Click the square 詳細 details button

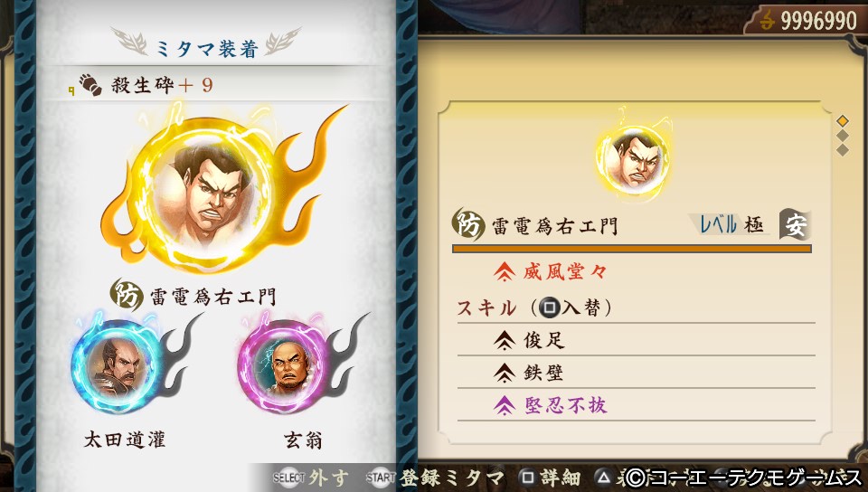tap(551, 478)
